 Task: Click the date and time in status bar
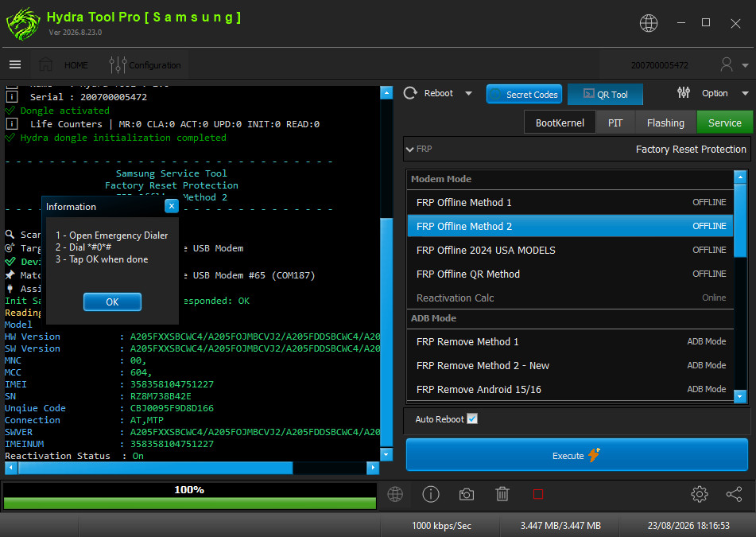pyautogui.click(x=688, y=525)
